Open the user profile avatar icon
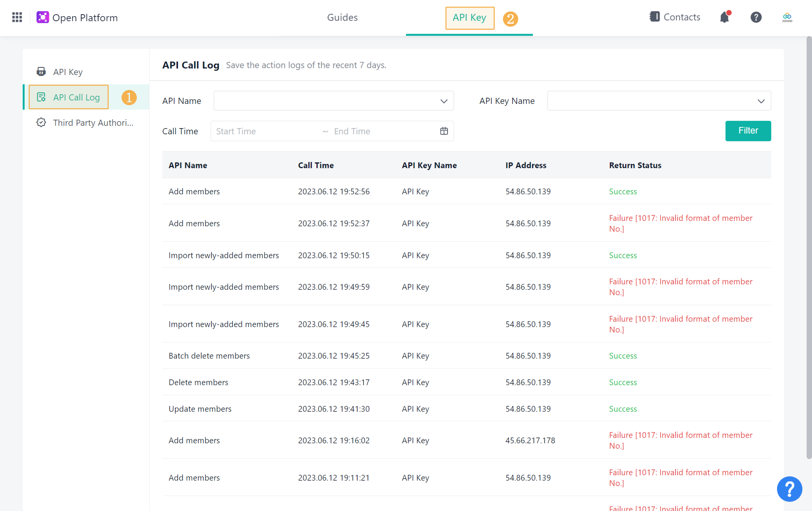 tap(787, 17)
